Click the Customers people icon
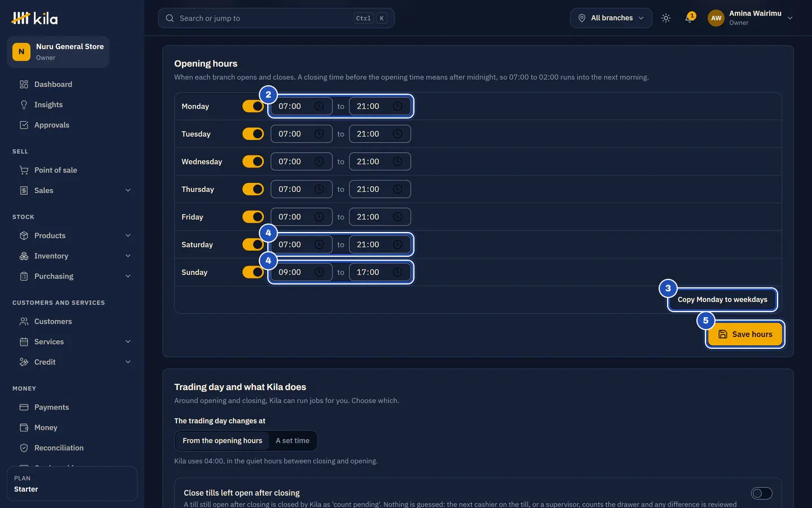Image resolution: width=812 pixels, height=508 pixels. [24, 322]
